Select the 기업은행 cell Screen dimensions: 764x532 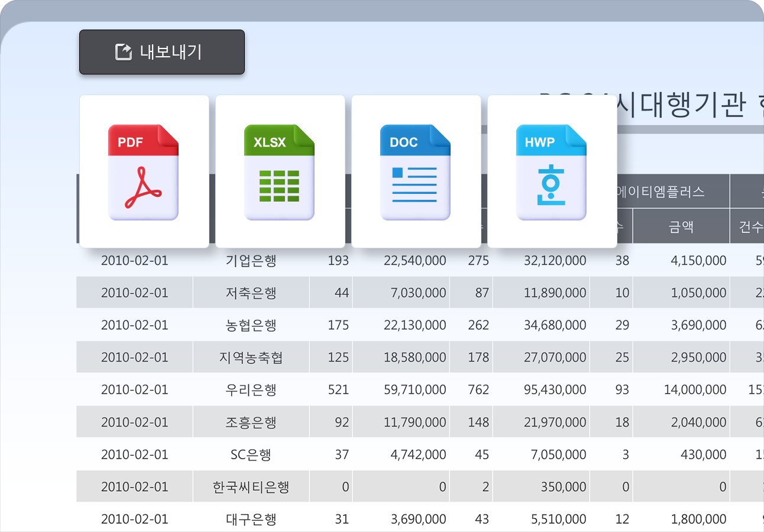pos(251,261)
